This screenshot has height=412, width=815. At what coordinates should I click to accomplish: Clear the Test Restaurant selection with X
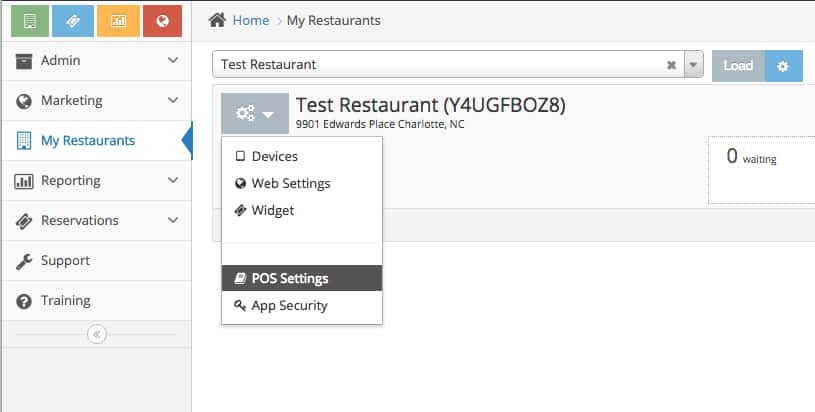pyautogui.click(x=672, y=65)
